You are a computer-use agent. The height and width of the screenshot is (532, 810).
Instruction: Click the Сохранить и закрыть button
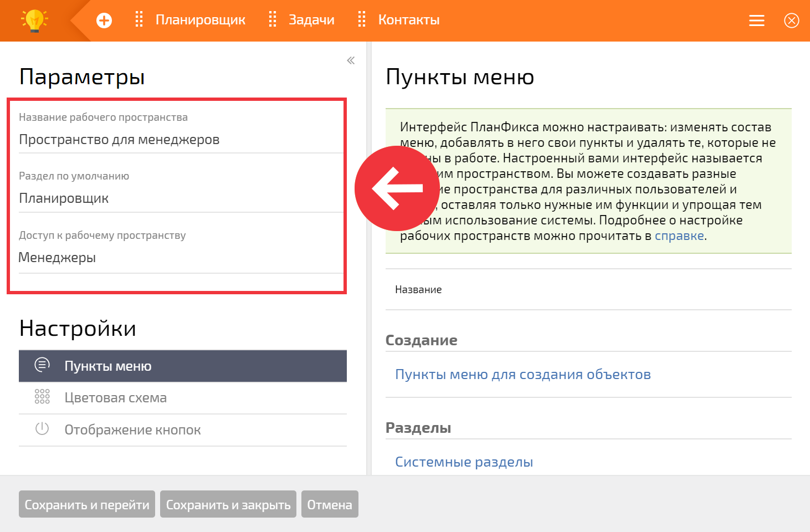[x=228, y=504]
